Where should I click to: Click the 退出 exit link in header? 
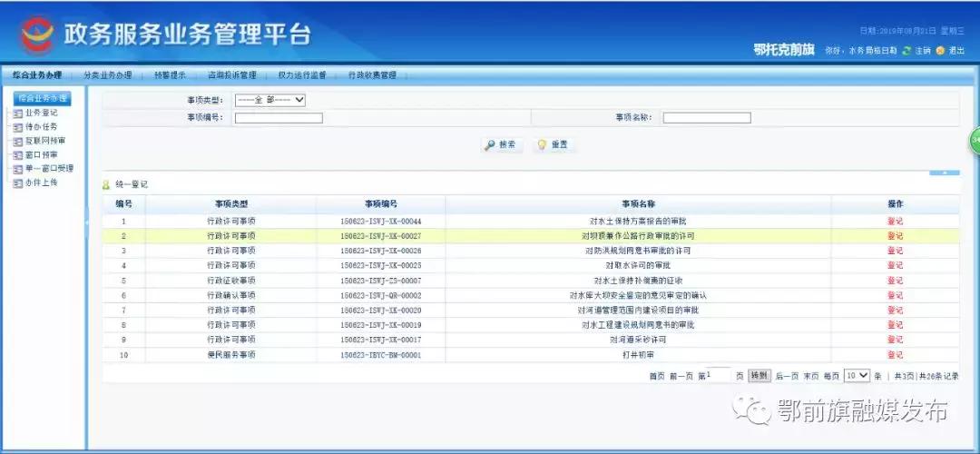pyautogui.click(x=956, y=51)
